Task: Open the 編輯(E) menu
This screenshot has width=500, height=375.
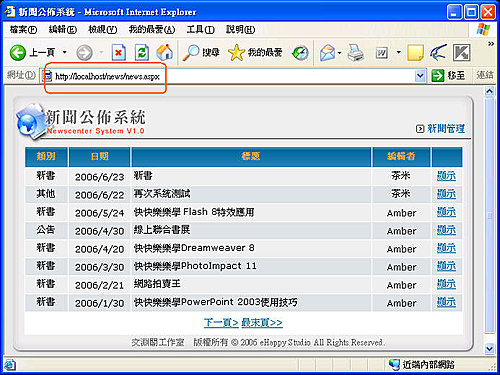Action: pyautogui.click(x=63, y=30)
